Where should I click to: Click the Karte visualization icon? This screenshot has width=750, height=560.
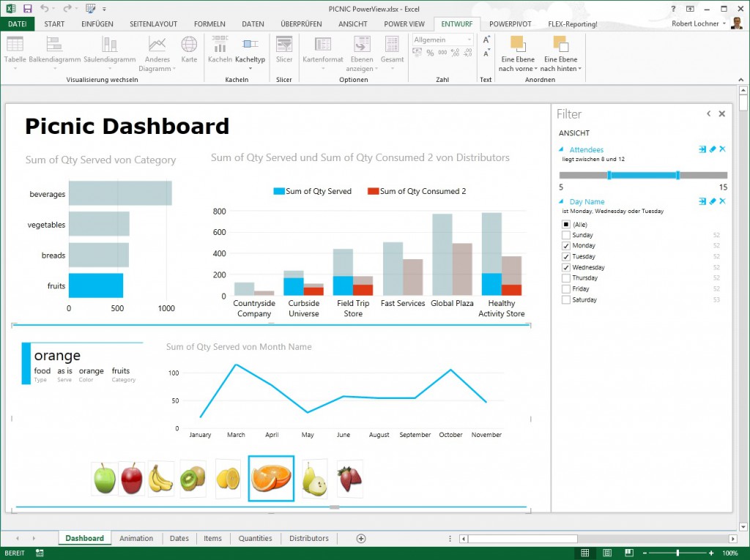(189, 51)
